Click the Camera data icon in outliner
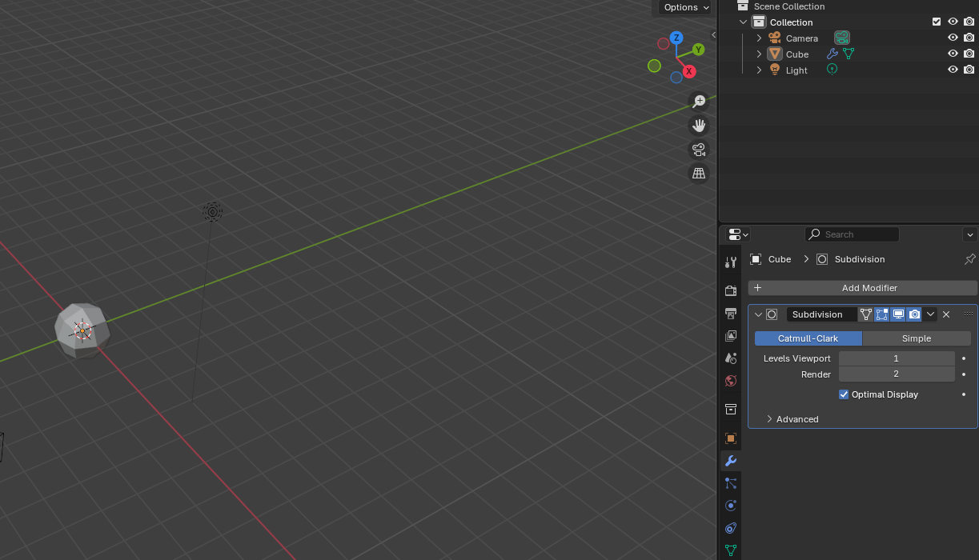This screenshot has width=979, height=560. (x=841, y=38)
